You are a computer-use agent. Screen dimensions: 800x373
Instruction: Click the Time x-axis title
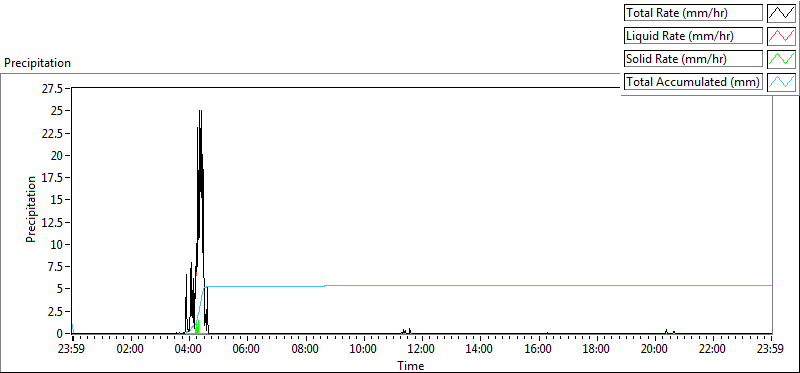(411, 366)
